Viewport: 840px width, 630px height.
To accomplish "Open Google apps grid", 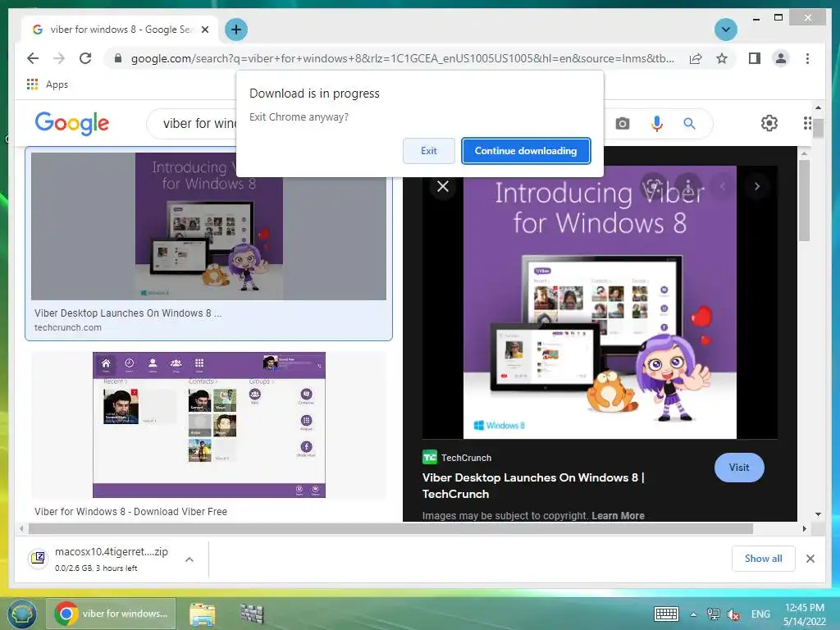I will click(x=807, y=123).
